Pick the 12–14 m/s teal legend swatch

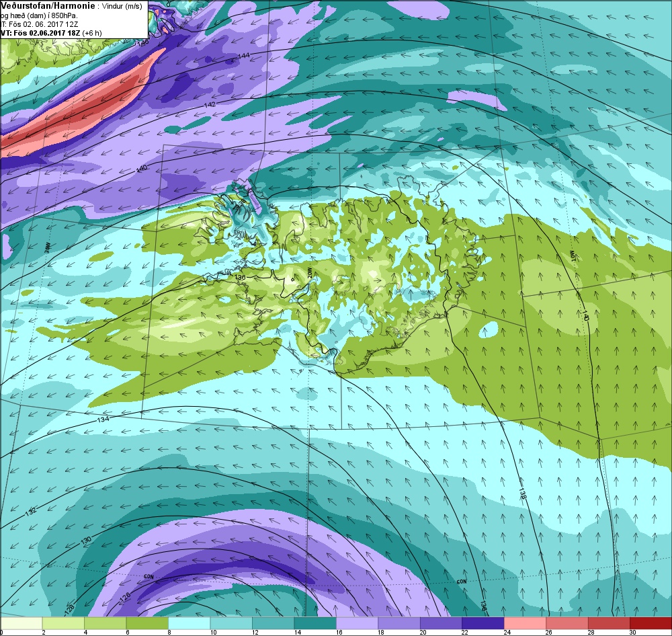274,623
